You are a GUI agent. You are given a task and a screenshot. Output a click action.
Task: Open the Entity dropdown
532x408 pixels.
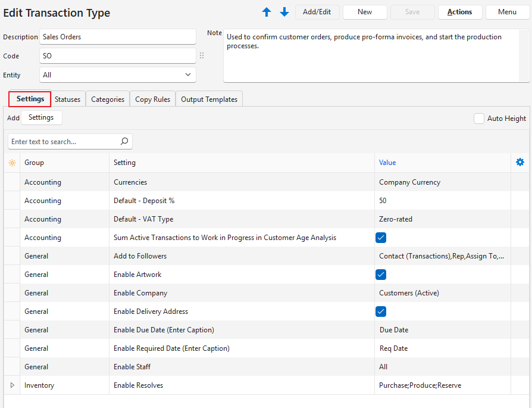(x=118, y=75)
